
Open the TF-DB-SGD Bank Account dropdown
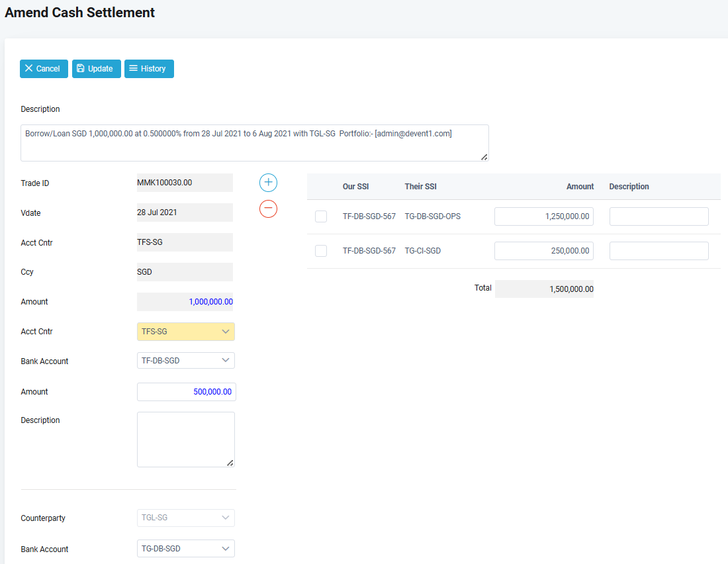coord(186,361)
